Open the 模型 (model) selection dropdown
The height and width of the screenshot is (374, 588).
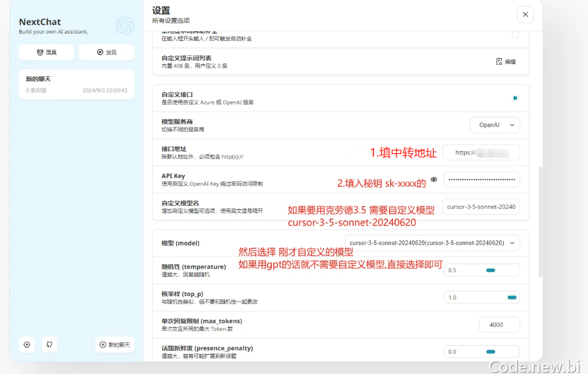(432, 243)
